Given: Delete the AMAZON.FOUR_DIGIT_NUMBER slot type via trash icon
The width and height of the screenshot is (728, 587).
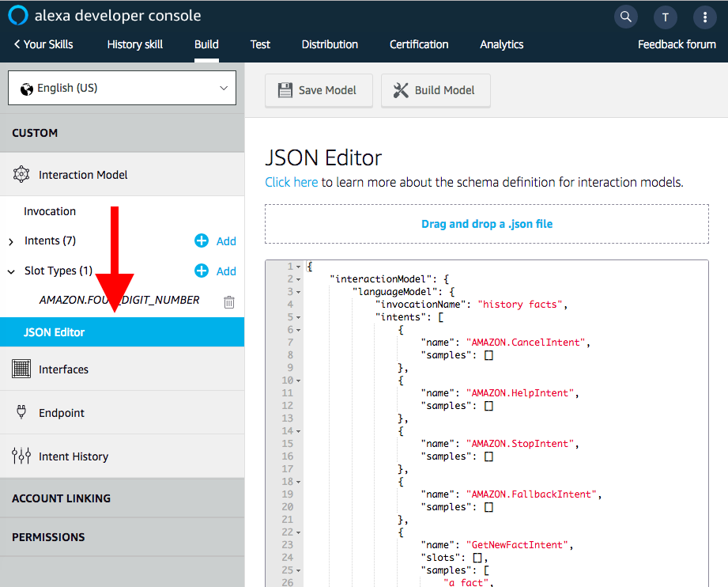Looking at the screenshot, I should (229, 301).
